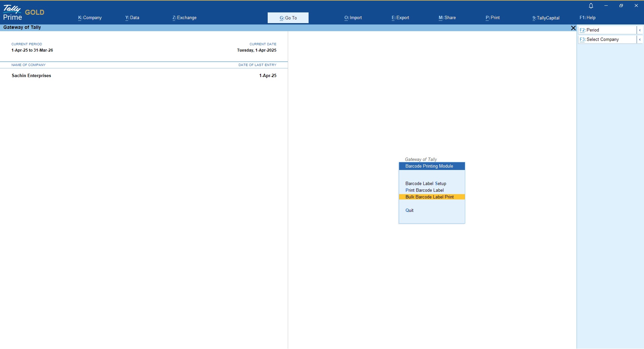The width and height of the screenshot is (644, 349).
Task: Open the M: Share menu
Action: click(447, 18)
